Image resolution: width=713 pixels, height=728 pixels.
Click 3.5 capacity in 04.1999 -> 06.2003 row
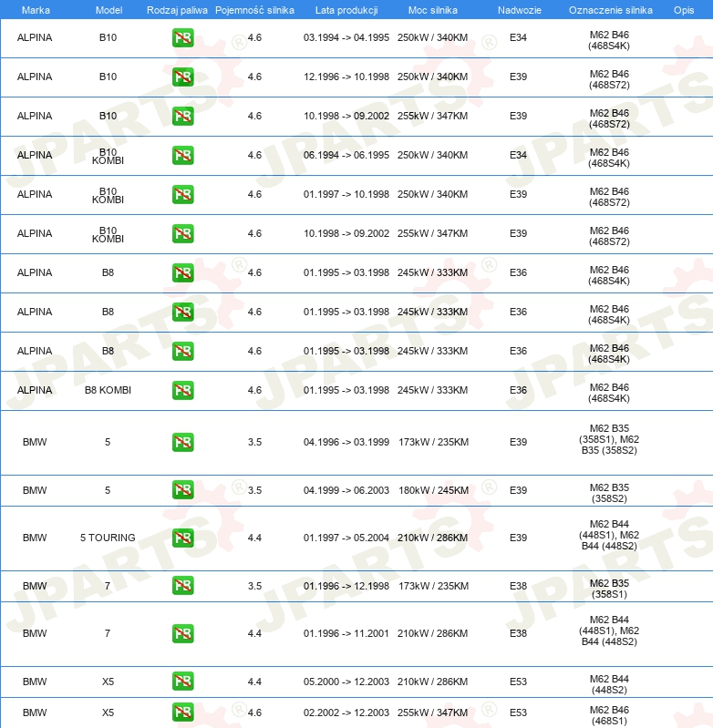pos(254,490)
